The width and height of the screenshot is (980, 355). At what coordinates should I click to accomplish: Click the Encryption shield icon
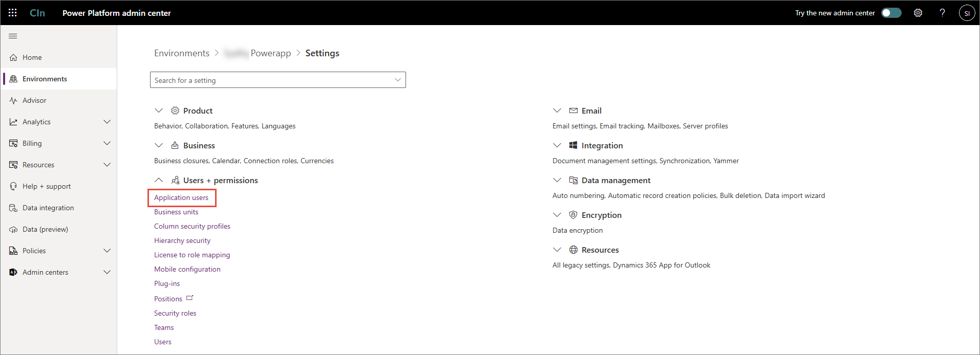(573, 215)
